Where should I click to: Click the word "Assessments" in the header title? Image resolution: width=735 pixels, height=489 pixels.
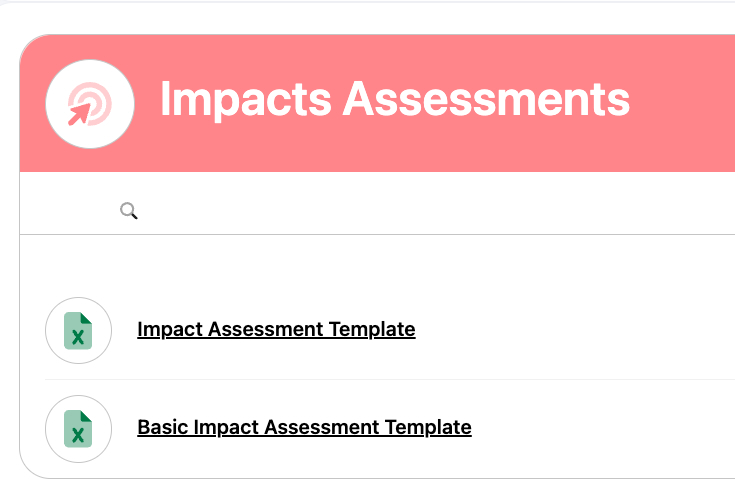click(x=486, y=100)
